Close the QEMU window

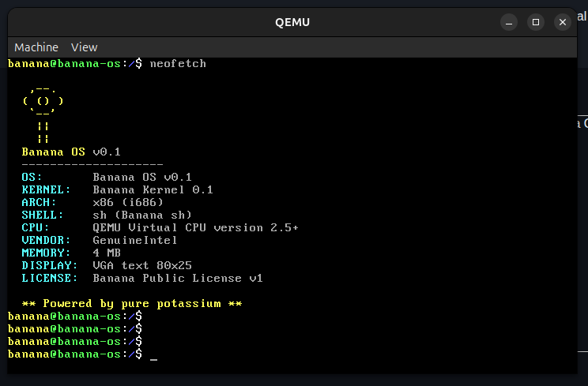coord(562,22)
